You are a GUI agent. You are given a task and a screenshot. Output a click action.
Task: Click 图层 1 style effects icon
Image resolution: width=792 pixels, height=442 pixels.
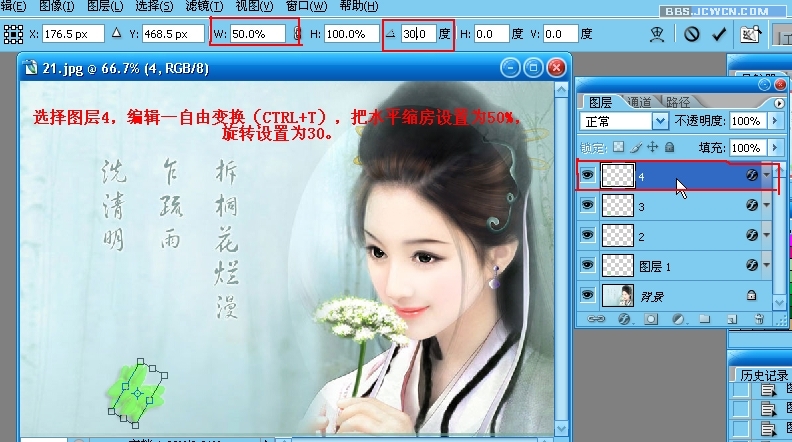[752, 265]
